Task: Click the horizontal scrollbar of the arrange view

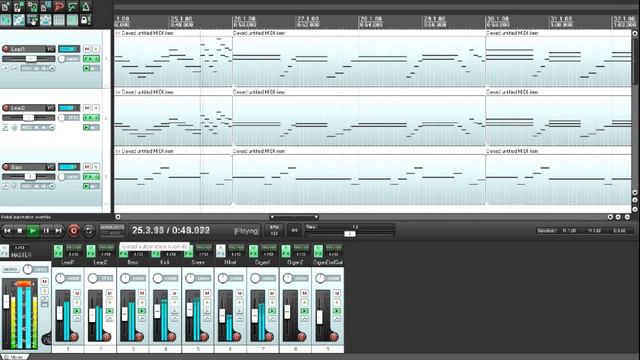Action: coord(294,217)
